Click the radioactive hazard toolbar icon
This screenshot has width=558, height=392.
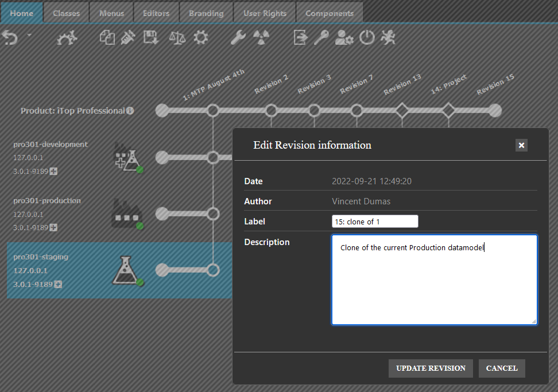point(262,37)
